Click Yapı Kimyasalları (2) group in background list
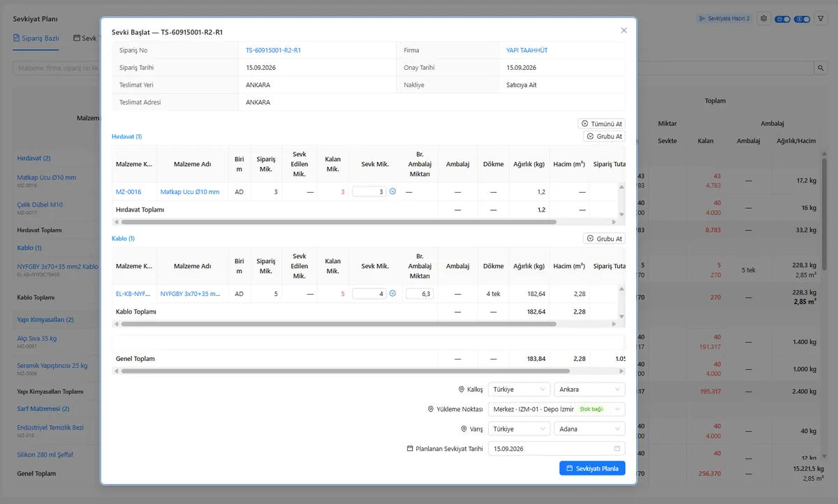The image size is (838, 504). [45, 320]
